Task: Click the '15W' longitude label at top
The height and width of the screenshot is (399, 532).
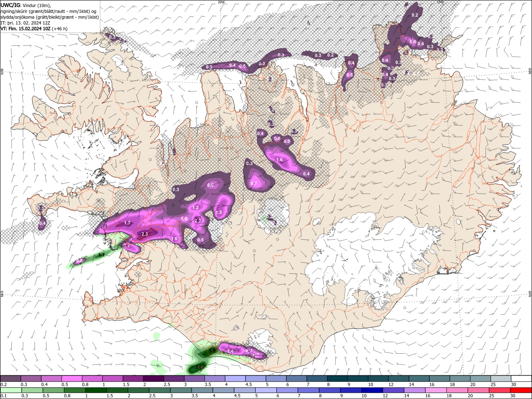Action: (x=441, y=2)
